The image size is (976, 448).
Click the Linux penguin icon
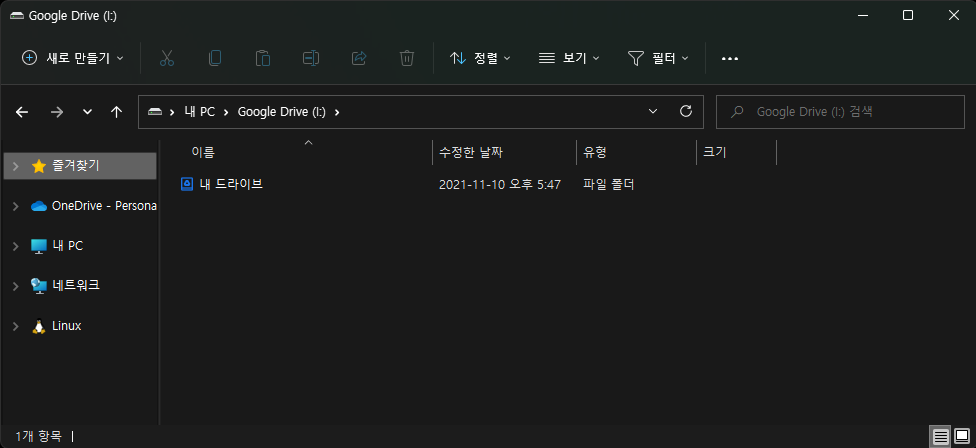coord(39,326)
